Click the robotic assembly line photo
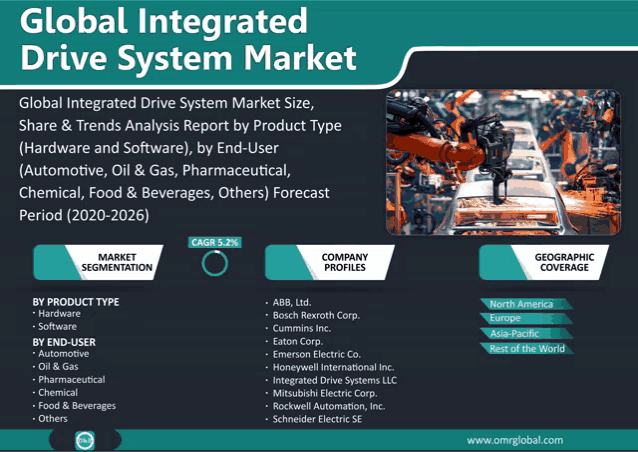 click(504, 162)
